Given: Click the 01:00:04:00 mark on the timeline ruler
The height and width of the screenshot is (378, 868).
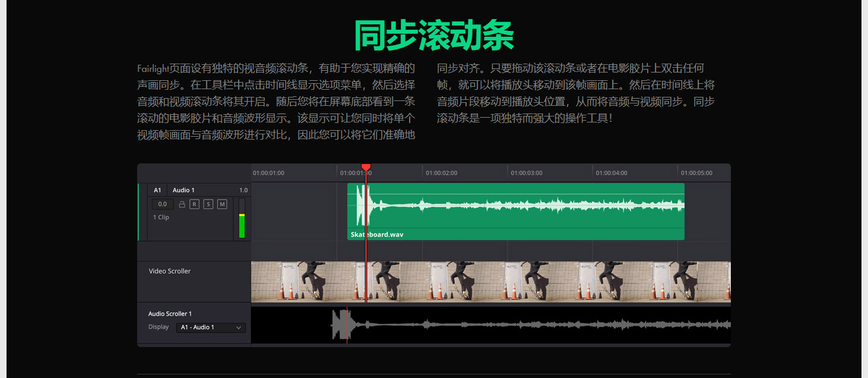Looking at the screenshot, I should (x=611, y=173).
